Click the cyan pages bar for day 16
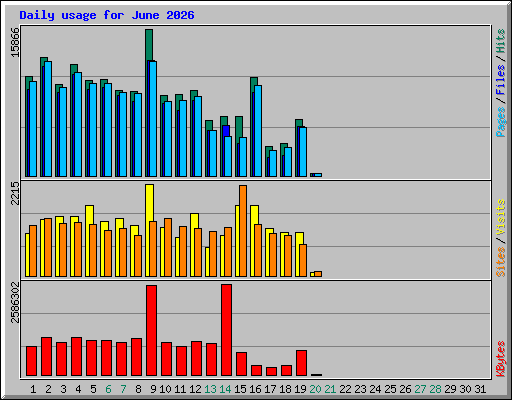The width and height of the screenshot is (512, 400). click(x=258, y=131)
